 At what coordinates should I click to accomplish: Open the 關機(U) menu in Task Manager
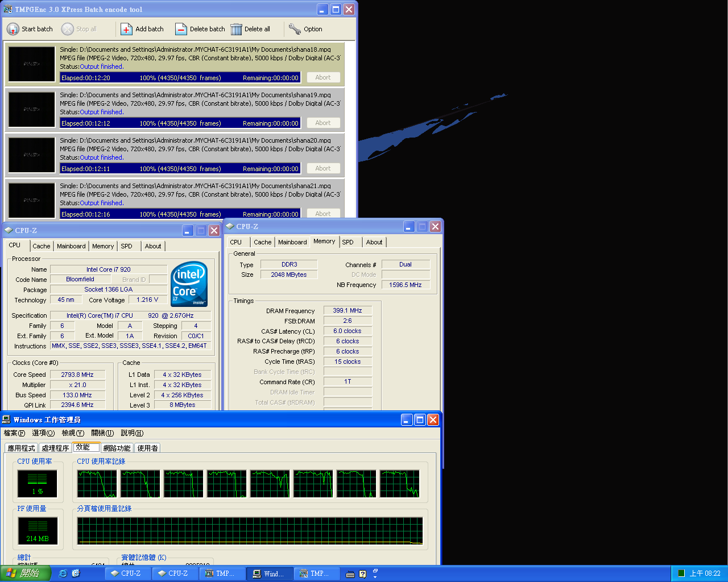[102, 433]
